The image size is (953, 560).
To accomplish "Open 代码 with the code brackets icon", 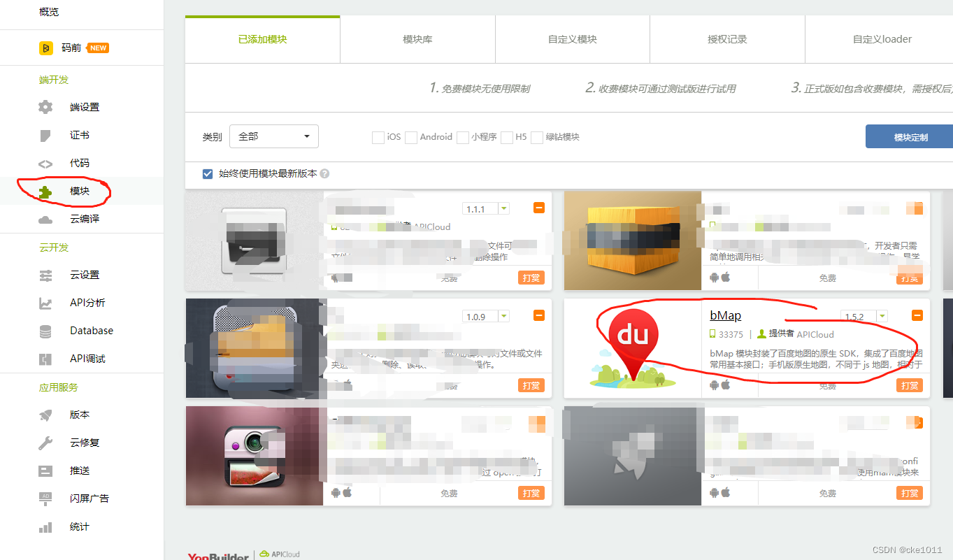I will [46, 163].
